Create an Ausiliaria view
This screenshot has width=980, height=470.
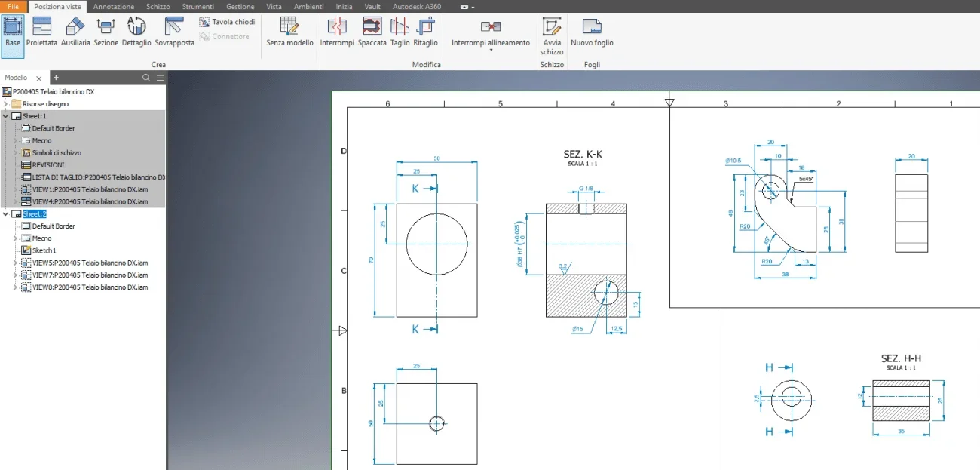click(75, 32)
